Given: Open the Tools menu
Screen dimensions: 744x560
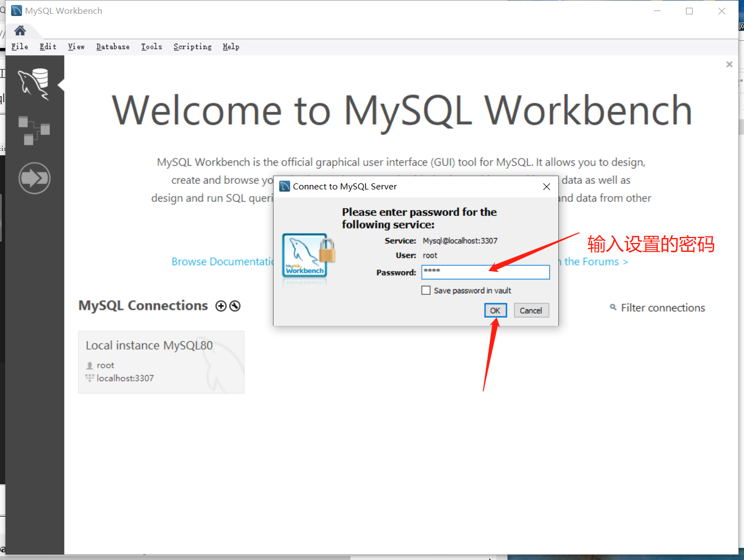Looking at the screenshot, I should pos(151,47).
